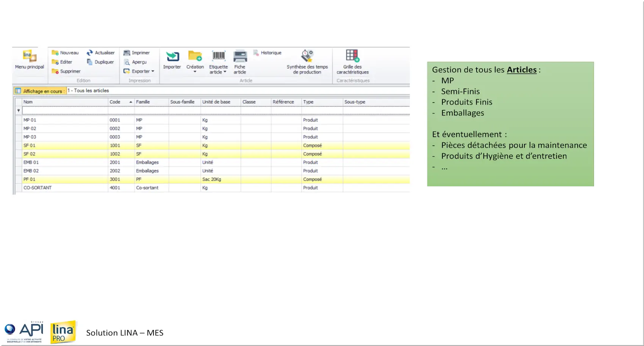Select the EMB 01 row
Screen dimensions: 644x346
pos(212,162)
